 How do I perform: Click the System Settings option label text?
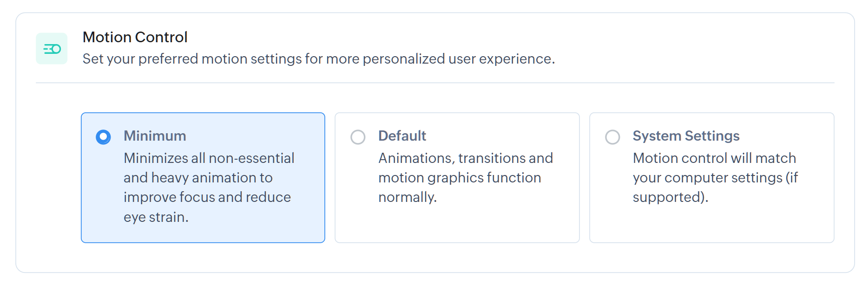[686, 136]
